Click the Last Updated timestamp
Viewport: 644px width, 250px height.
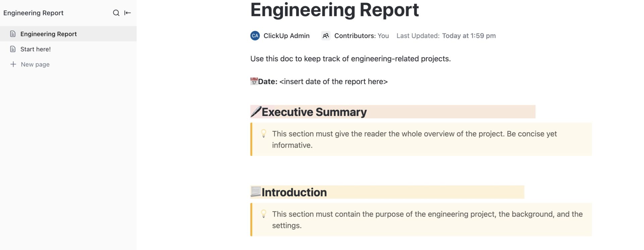[469, 36]
